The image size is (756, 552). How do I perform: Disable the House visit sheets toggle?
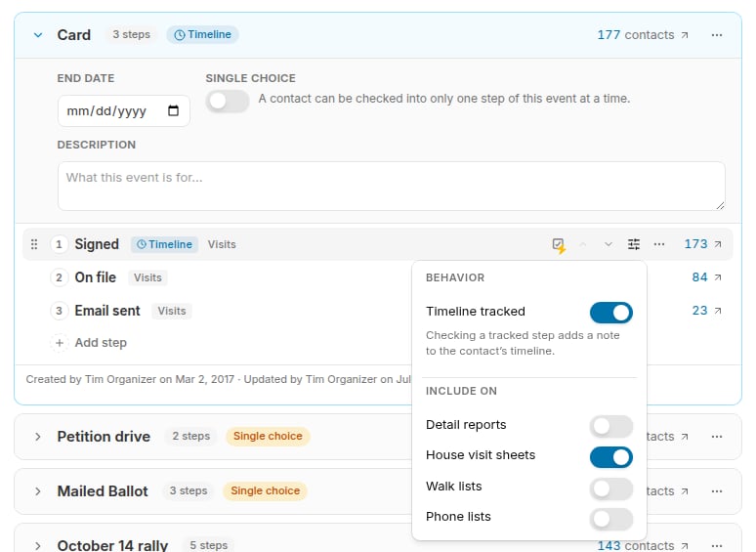pos(610,457)
